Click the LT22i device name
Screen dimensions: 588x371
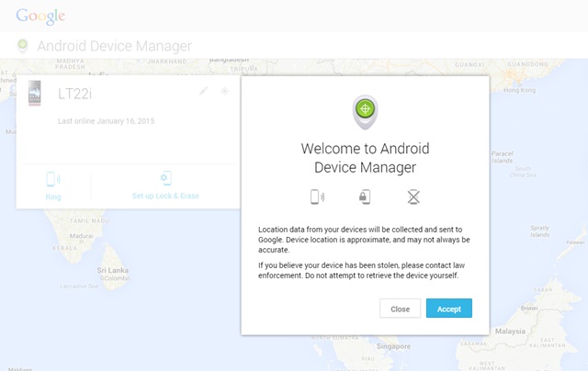(74, 94)
